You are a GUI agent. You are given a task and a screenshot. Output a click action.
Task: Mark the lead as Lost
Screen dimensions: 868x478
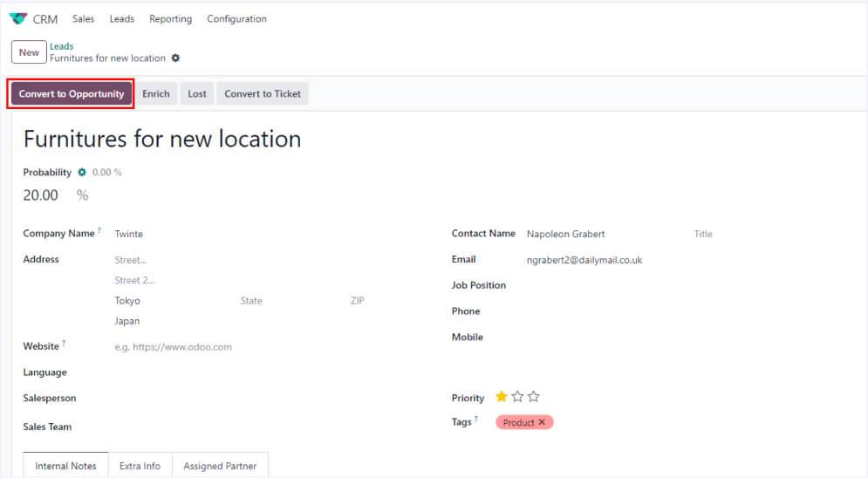coord(197,94)
